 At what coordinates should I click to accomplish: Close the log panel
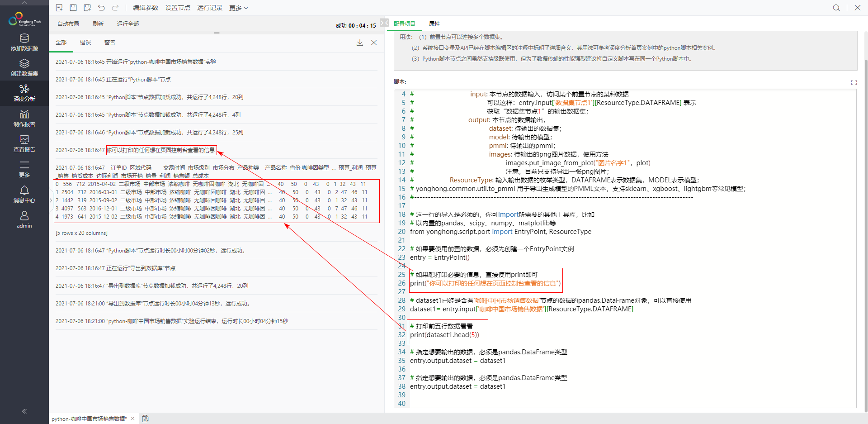pos(374,43)
